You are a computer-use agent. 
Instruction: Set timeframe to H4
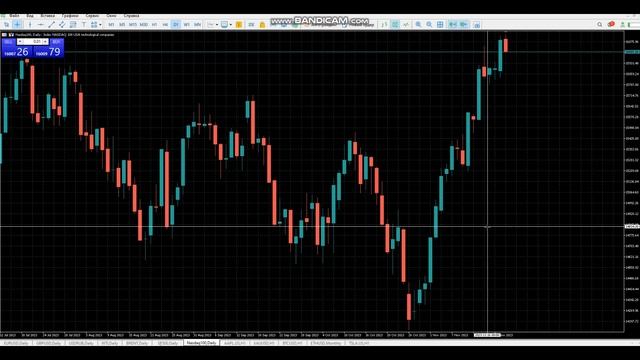tap(165, 25)
